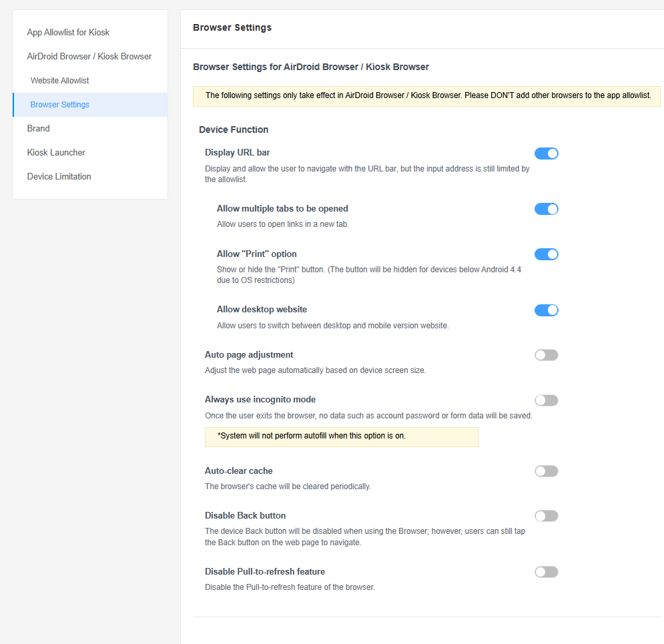Open the Device Limitation page
The width and height of the screenshot is (664, 644).
point(59,176)
